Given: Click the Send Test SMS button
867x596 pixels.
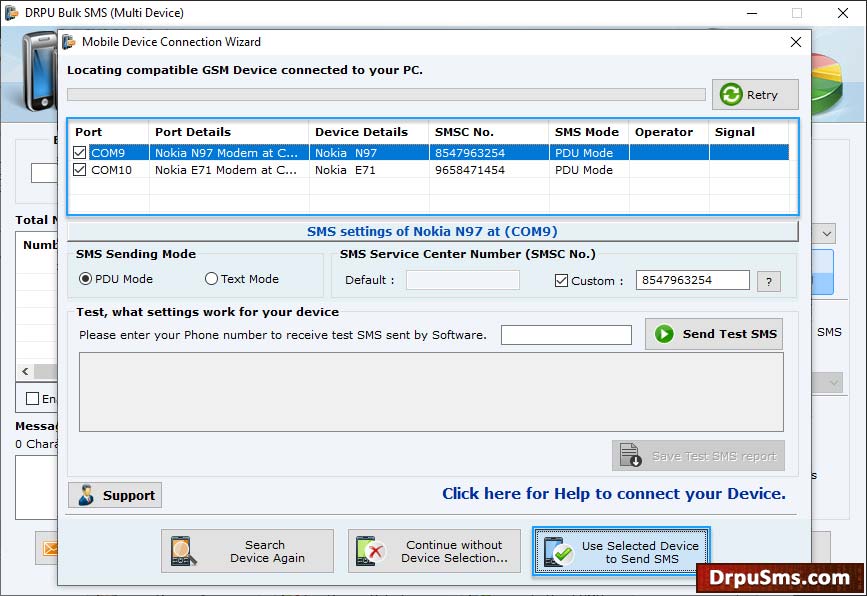Looking at the screenshot, I should [x=714, y=334].
